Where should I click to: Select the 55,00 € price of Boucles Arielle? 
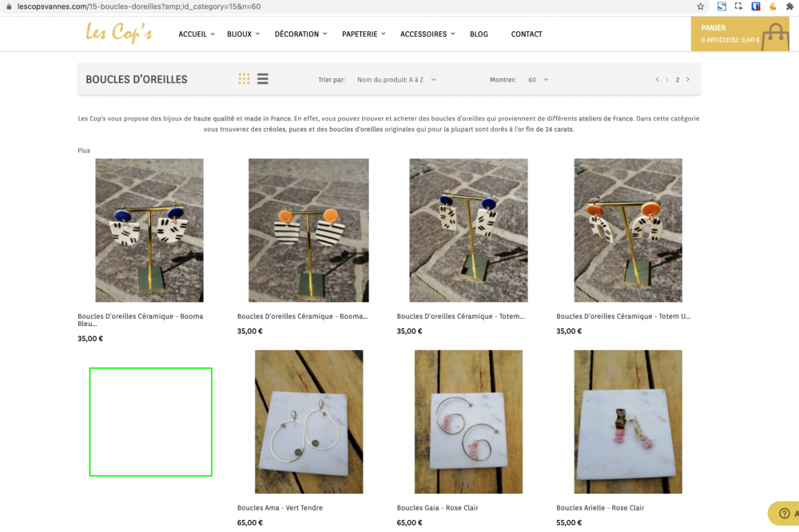click(569, 522)
